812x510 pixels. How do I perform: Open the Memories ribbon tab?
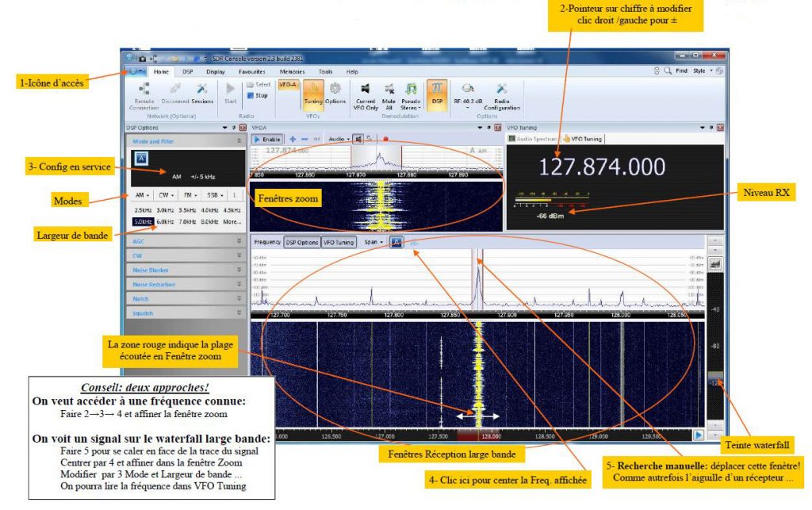(x=292, y=72)
